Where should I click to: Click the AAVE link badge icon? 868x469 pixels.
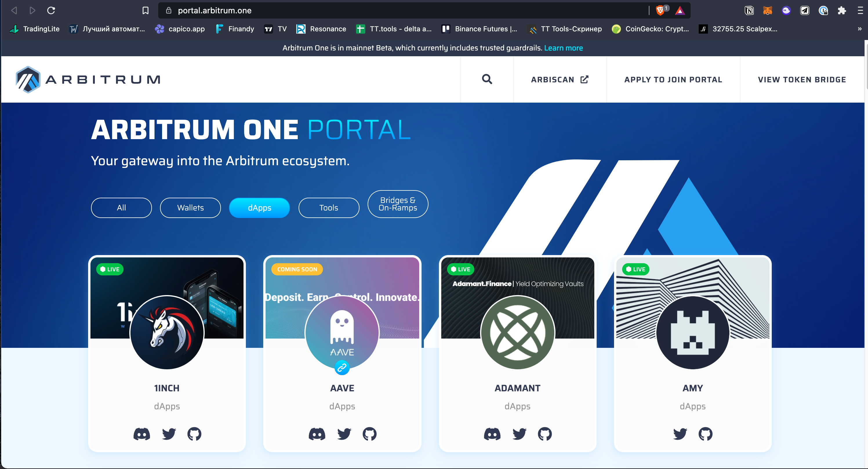point(342,368)
